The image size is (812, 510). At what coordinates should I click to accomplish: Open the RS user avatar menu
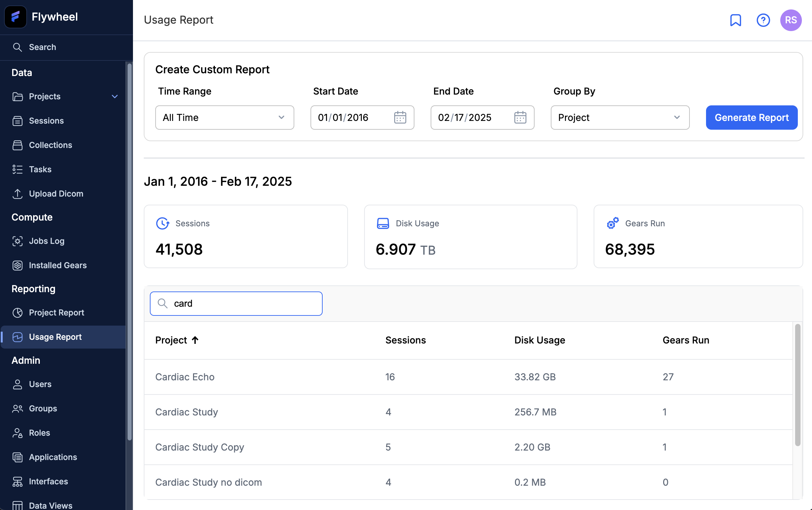point(791,20)
